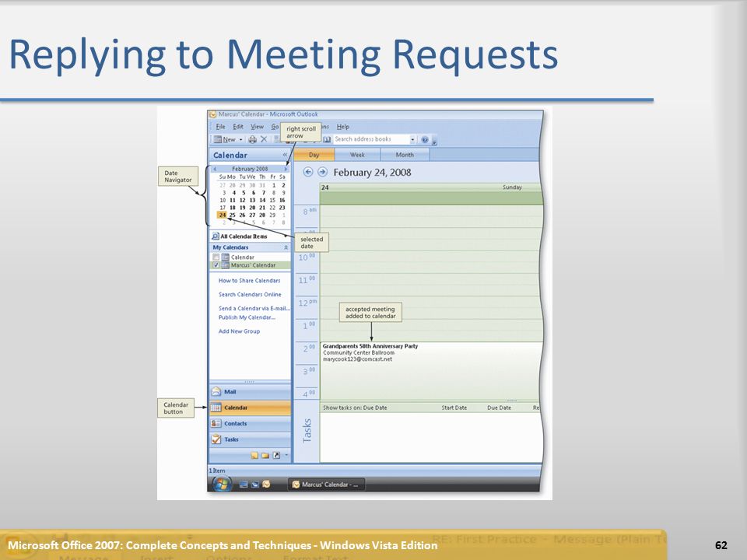Switch to the Day view tab
Screen dimensions: 747x560
[x=314, y=155]
